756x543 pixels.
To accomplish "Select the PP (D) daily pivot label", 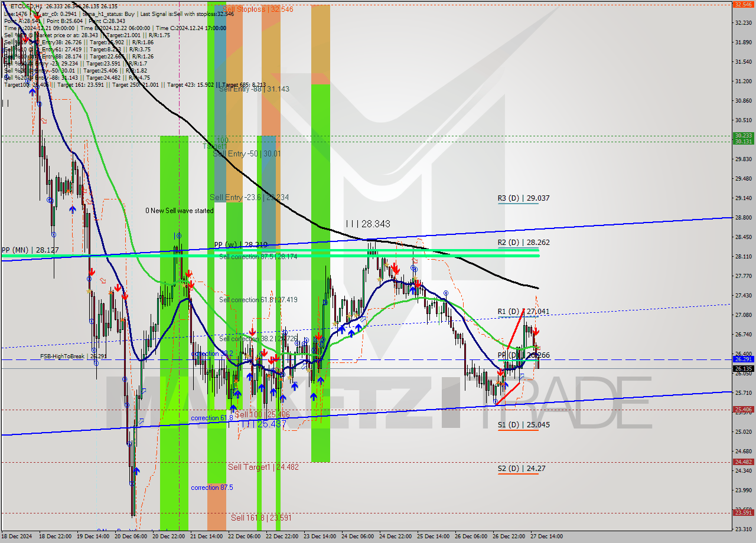I will [523, 355].
